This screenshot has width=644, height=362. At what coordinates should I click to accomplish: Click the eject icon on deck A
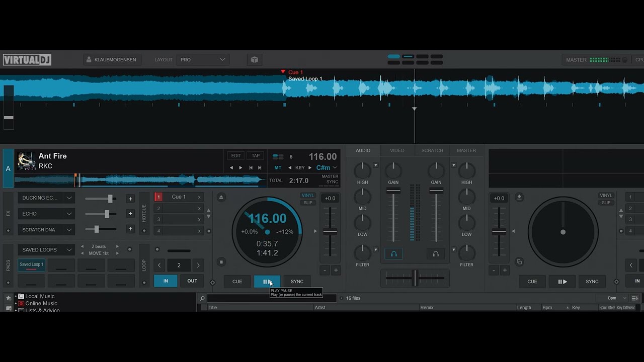point(221,197)
